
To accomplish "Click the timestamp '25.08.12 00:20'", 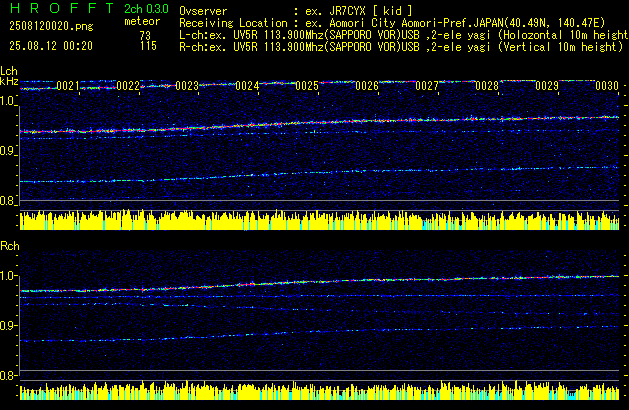I will tap(51, 46).
